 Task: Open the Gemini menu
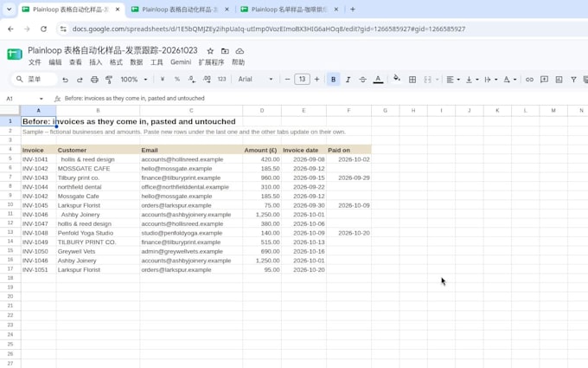(181, 62)
